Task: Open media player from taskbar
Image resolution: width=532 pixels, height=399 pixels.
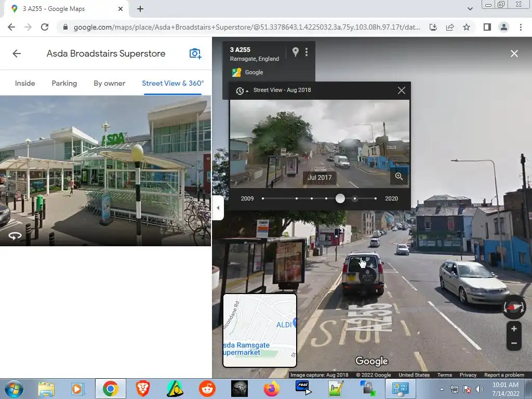Action: (78, 389)
